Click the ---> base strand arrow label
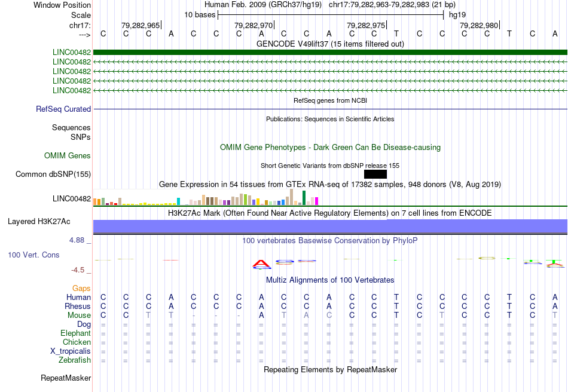568x392 pixels. click(x=85, y=35)
